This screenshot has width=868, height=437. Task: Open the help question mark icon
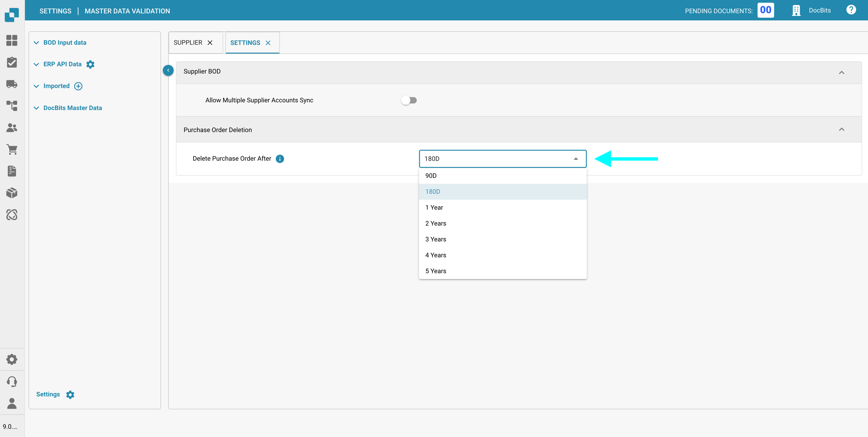tap(851, 10)
